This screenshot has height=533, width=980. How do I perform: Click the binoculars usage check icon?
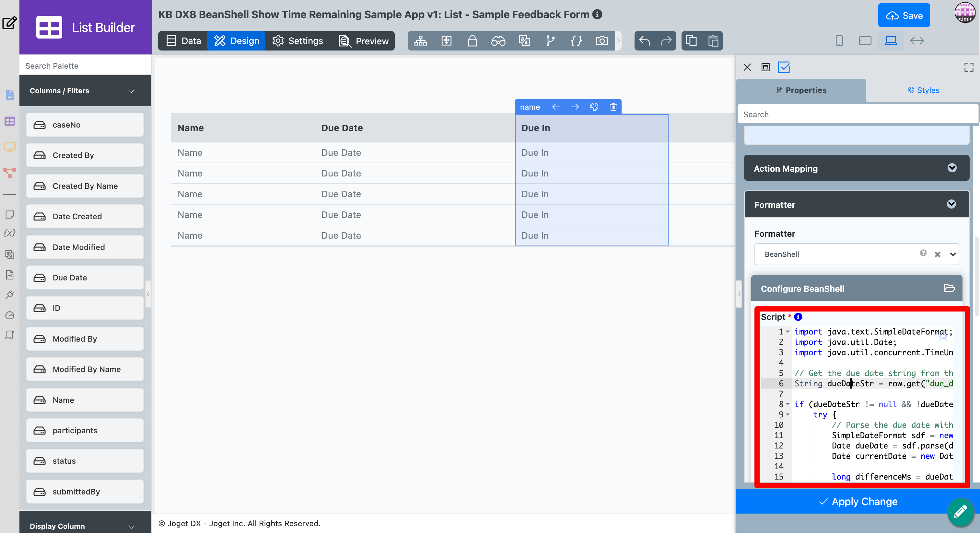pyautogui.click(x=498, y=41)
